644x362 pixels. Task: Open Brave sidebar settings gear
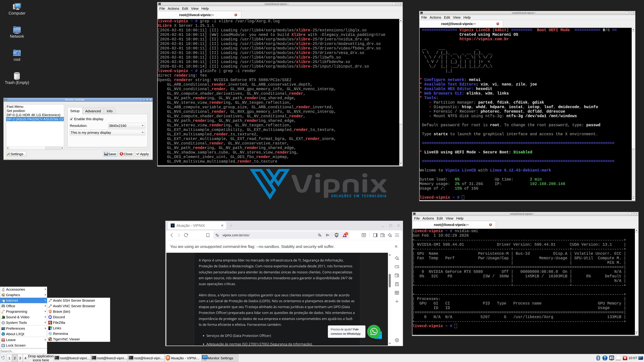coord(397,340)
